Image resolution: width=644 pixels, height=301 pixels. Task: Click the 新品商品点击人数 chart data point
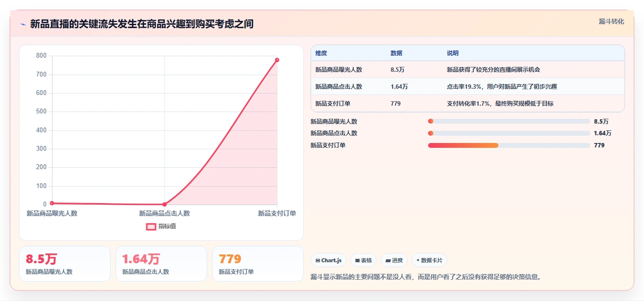pyautogui.click(x=165, y=205)
